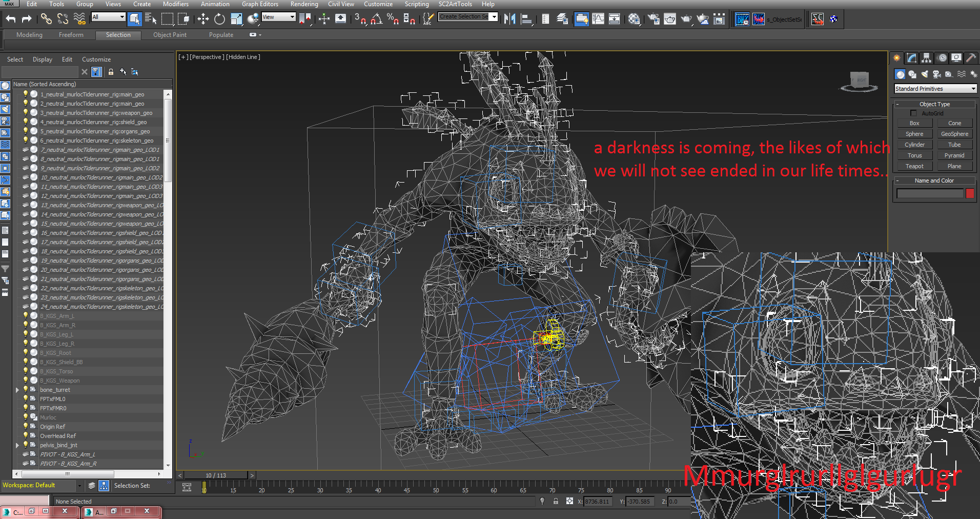Viewport: 980px width, 519px height.
Task: Click the Redo arrow icon
Action: coord(27,19)
